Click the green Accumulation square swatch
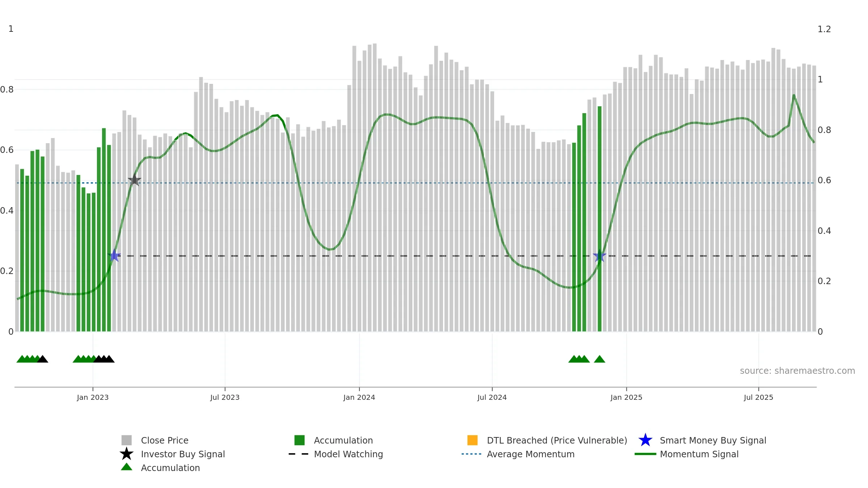Image resolution: width=868 pixels, height=488 pixels. point(299,440)
